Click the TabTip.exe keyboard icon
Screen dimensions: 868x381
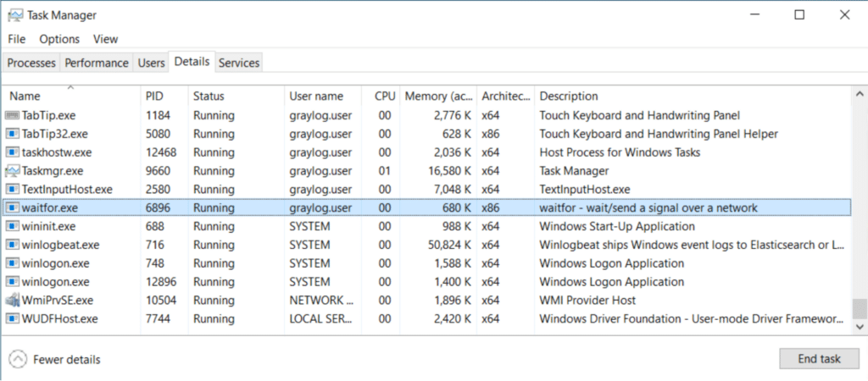pyautogui.click(x=12, y=115)
